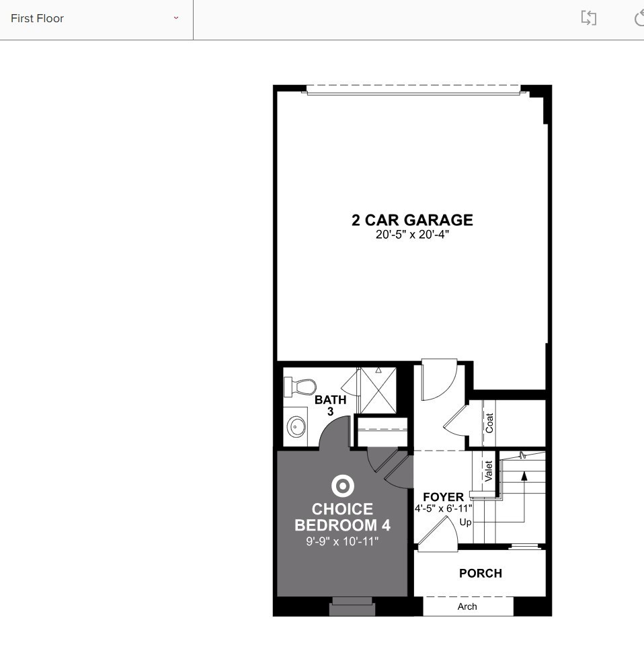Click the shower stall symbol in Bath 3
This screenshot has height=659, width=644.
tap(378, 391)
